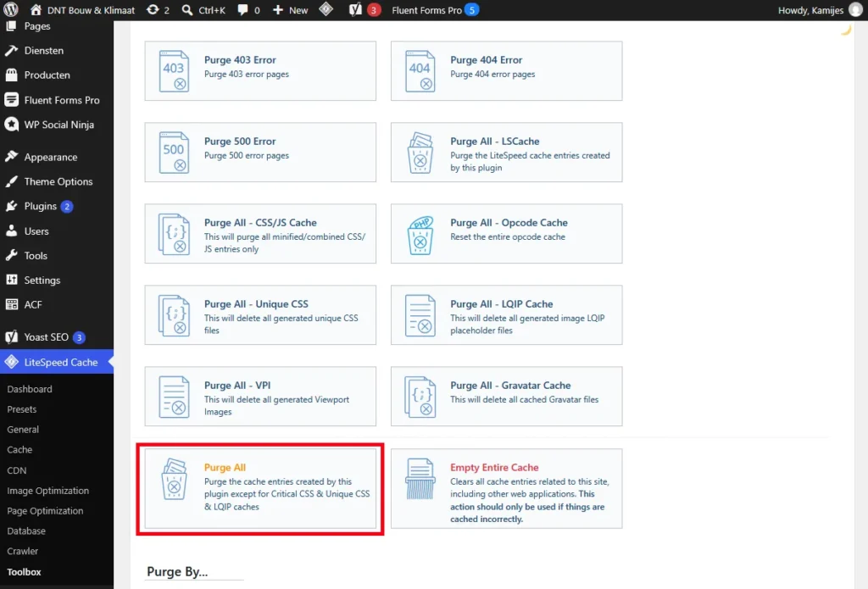Image resolution: width=868 pixels, height=589 pixels.
Task: Open Fluent Forms Pro sidebar item
Action: coord(61,100)
